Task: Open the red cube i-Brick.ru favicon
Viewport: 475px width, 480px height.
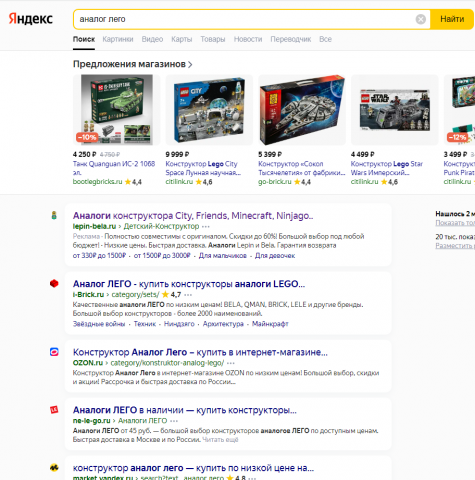Action: tap(54, 283)
